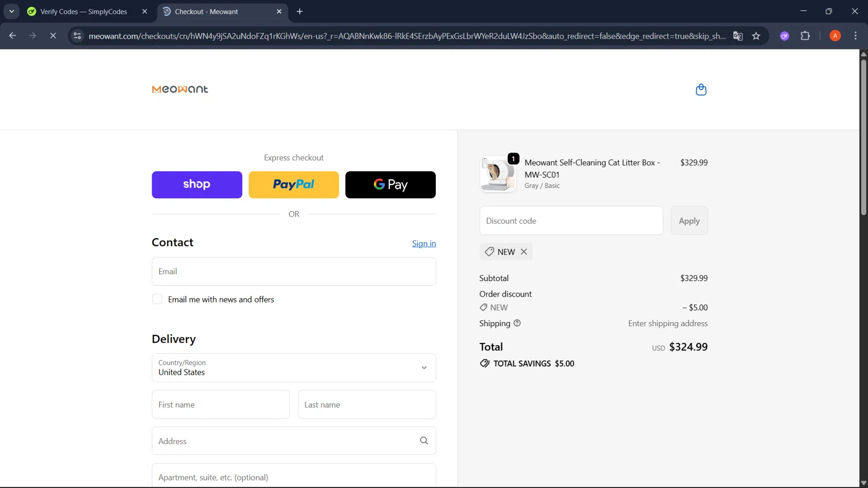Click the – $5.00 discount amount
Viewport: 868px width, 488px height.
pos(695,308)
